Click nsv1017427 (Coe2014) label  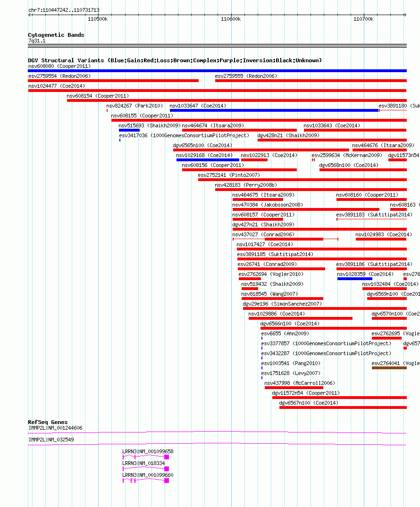265,244
